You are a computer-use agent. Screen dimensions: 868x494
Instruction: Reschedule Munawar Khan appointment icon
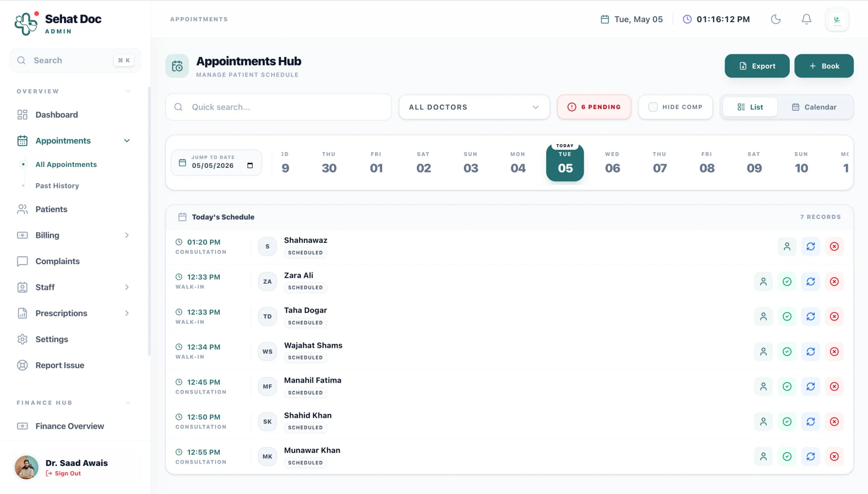point(811,456)
